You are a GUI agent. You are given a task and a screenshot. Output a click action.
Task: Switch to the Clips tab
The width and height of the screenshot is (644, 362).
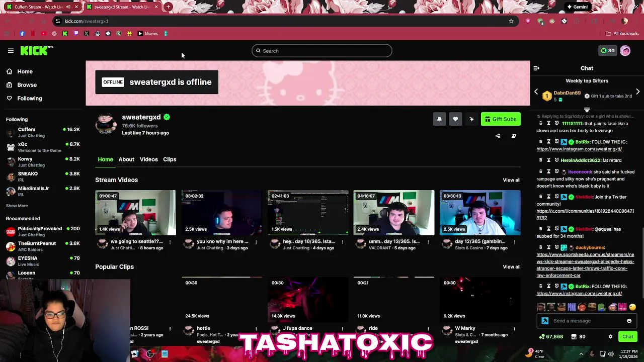(x=170, y=159)
